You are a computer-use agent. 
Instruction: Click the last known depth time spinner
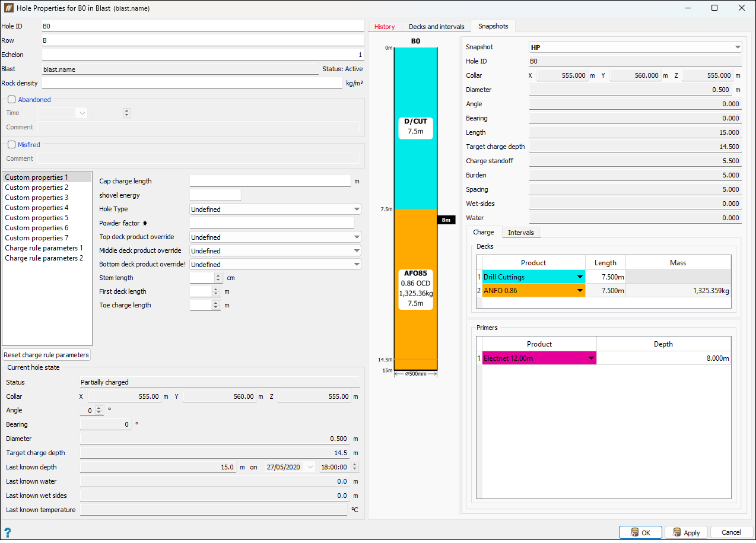339,467
